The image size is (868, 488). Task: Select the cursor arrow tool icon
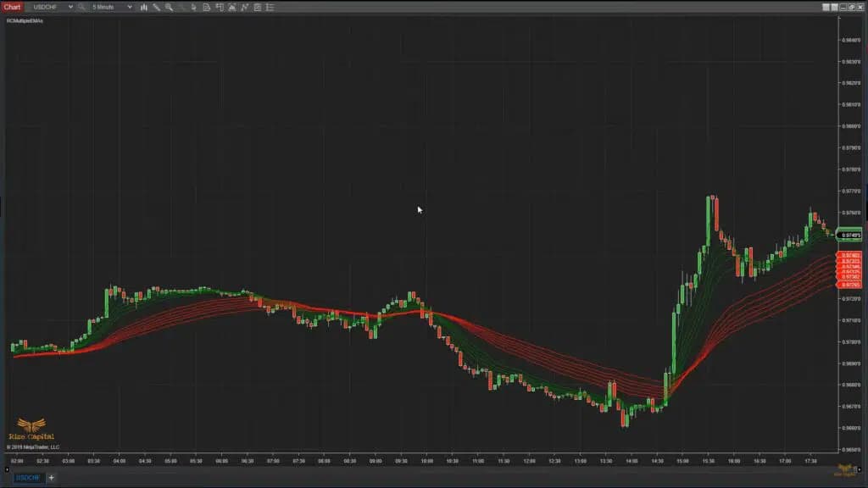(193, 7)
